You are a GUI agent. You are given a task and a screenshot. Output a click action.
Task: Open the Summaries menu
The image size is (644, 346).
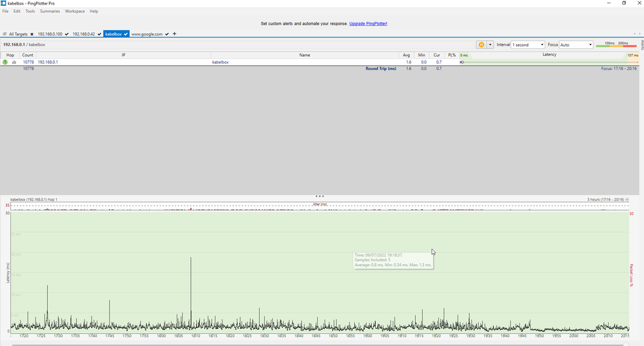(x=50, y=12)
